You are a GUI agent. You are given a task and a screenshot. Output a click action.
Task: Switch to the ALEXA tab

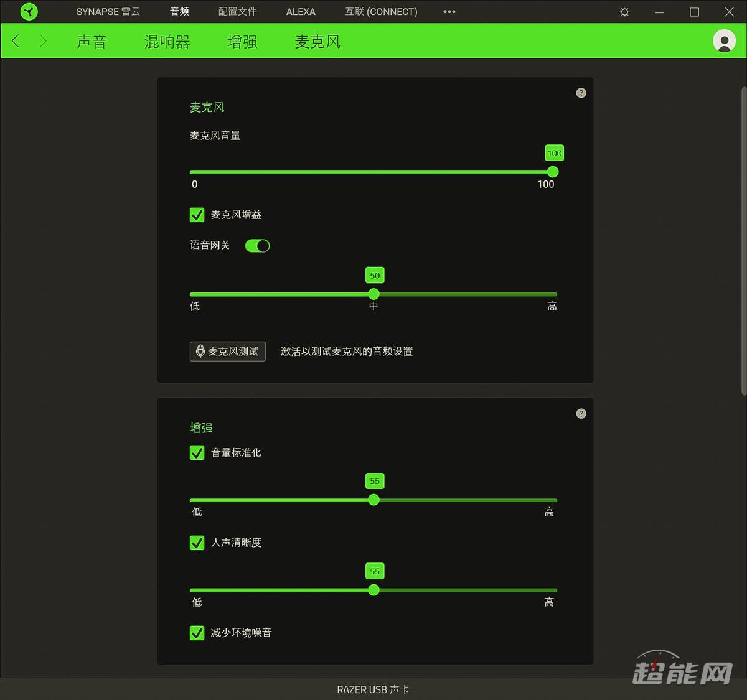click(x=301, y=12)
